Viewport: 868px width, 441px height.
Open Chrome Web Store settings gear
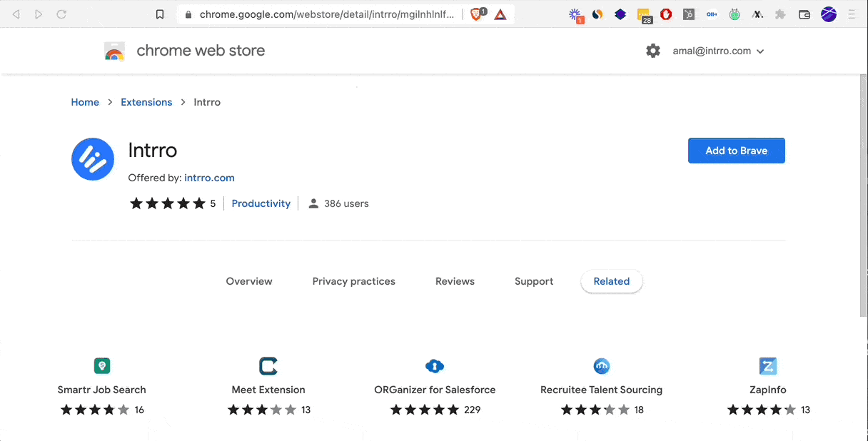[x=653, y=51]
